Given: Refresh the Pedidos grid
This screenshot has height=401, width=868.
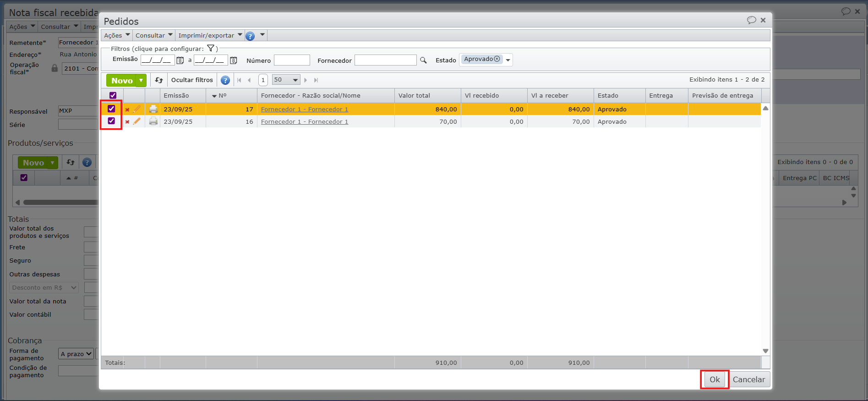Looking at the screenshot, I should 159,80.
